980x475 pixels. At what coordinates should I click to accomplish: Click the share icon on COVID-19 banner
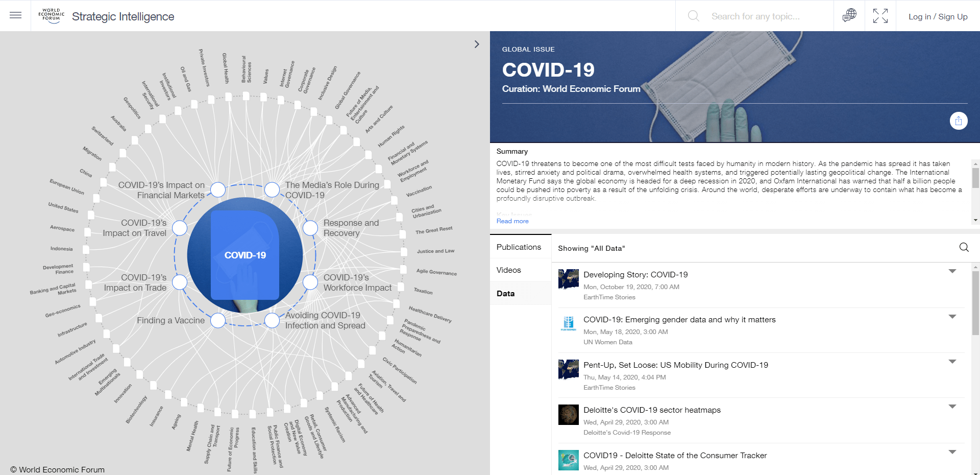pos(959,121)
